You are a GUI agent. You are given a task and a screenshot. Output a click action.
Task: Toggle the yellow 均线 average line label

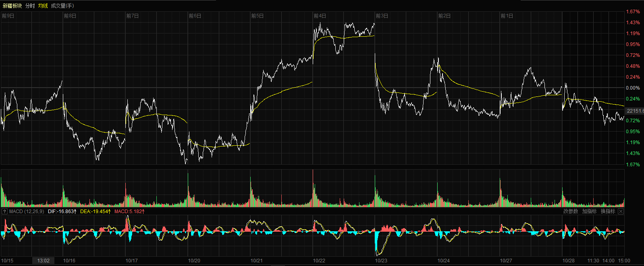[43, 6]
